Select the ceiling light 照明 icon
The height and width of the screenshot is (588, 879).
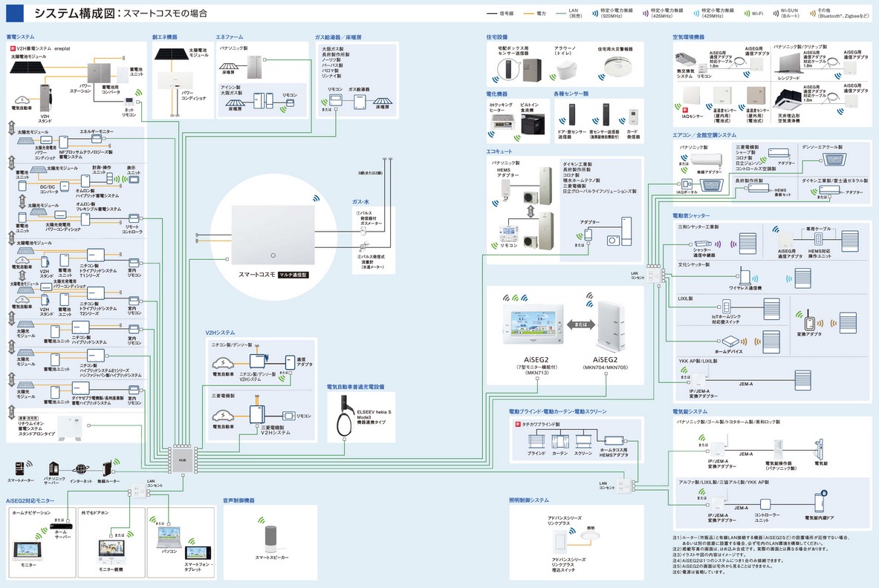590,535
